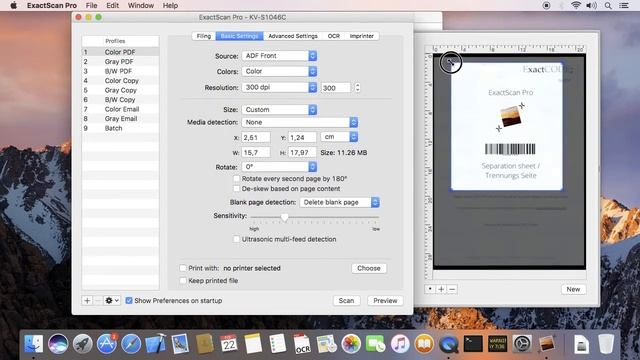Image resolution: width=640 pixels, height=360 pixels.
Task: Open the Colors dropdown
Action: 279,71
